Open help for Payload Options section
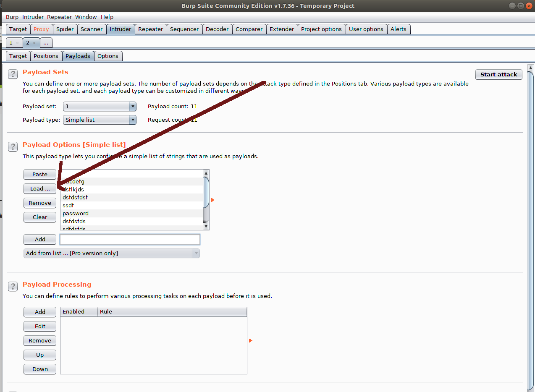 [x=13, y=146]
